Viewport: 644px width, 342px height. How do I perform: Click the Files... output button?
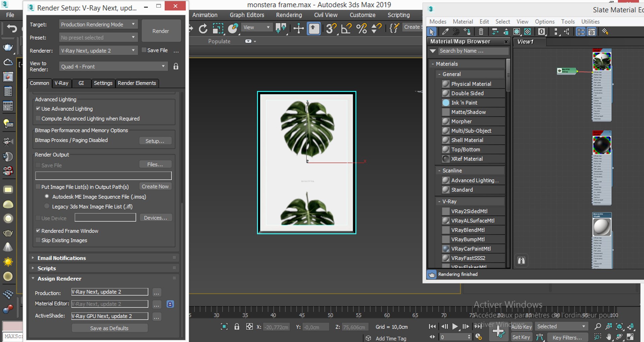click(155, 164)
